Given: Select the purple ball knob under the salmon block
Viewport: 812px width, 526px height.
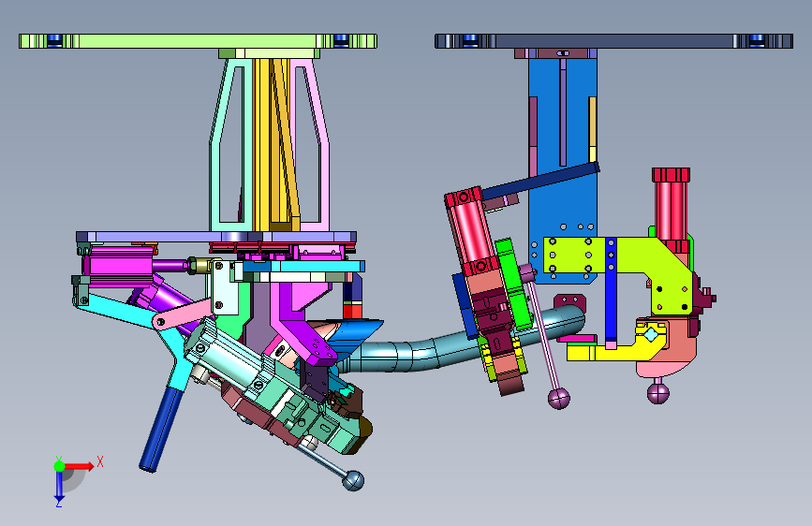Looking at the screenshot, I should tap(658, 392).
